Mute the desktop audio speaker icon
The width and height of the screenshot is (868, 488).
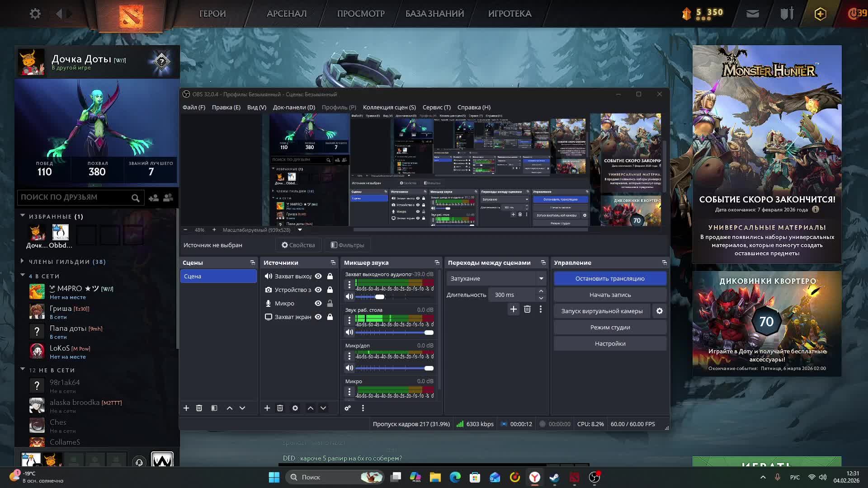pyautogui.click(x=349, y=332)
